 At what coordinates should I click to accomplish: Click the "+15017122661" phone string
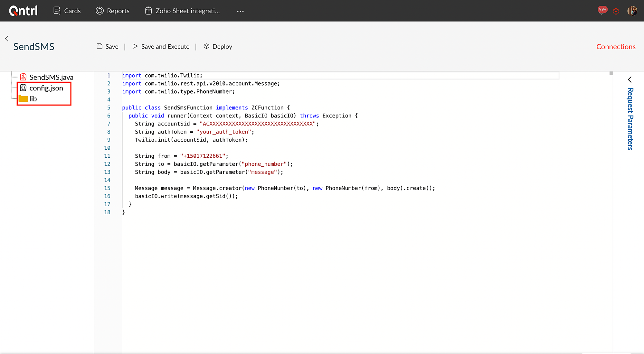click(203, 156)
